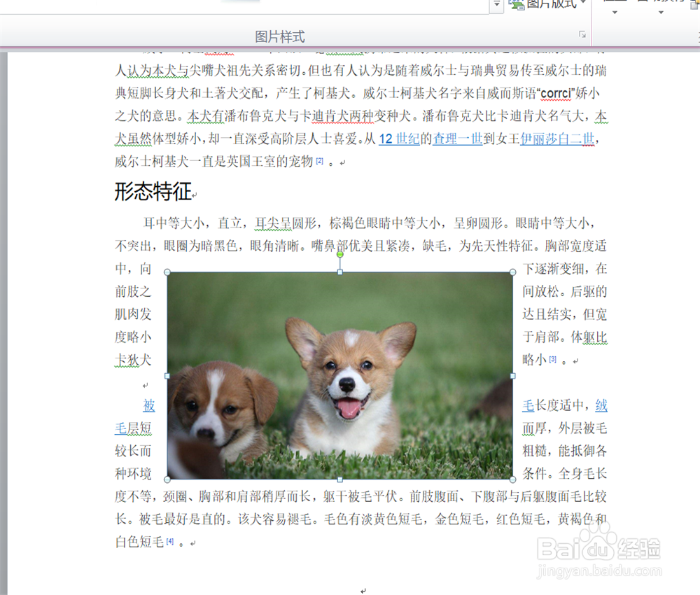The height and width of the screenshot is (595, 700).
Task: Click the text 卡狄犬 left of picture
Action: tap(133, 360)
